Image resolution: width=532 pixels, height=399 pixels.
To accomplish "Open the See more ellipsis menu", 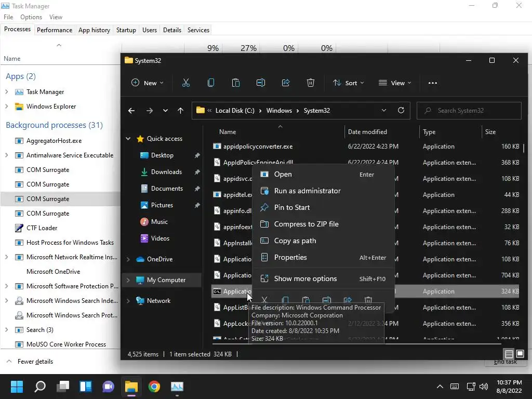I will [433, 83].
